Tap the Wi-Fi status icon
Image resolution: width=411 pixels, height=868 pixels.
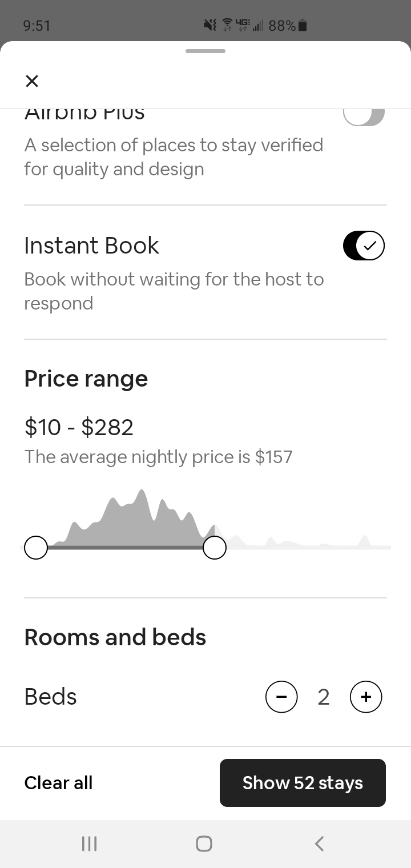point(227,26)
